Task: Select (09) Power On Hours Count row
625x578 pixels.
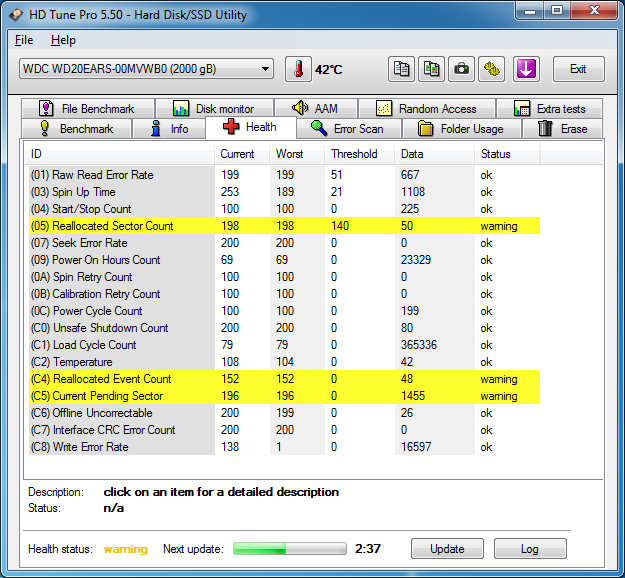Action: coord(285,260)
